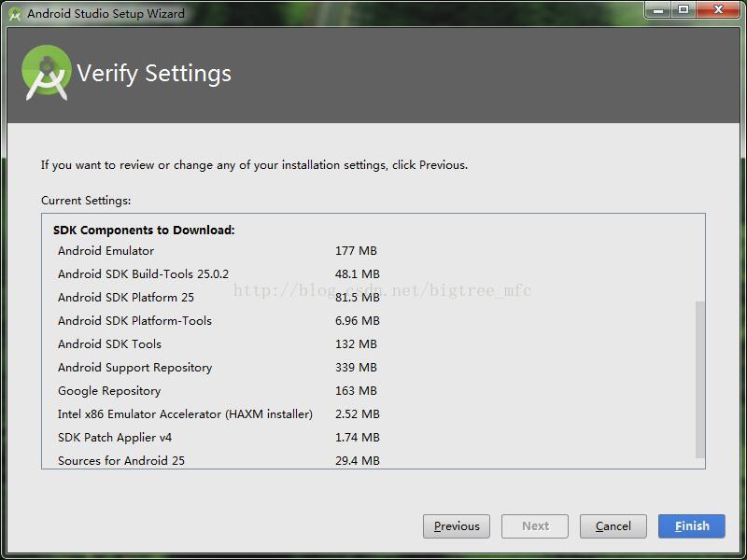This screenshot has width=747, height=560.
Task: Click the '339 MB' size value
Action: [x=356, y=367]
